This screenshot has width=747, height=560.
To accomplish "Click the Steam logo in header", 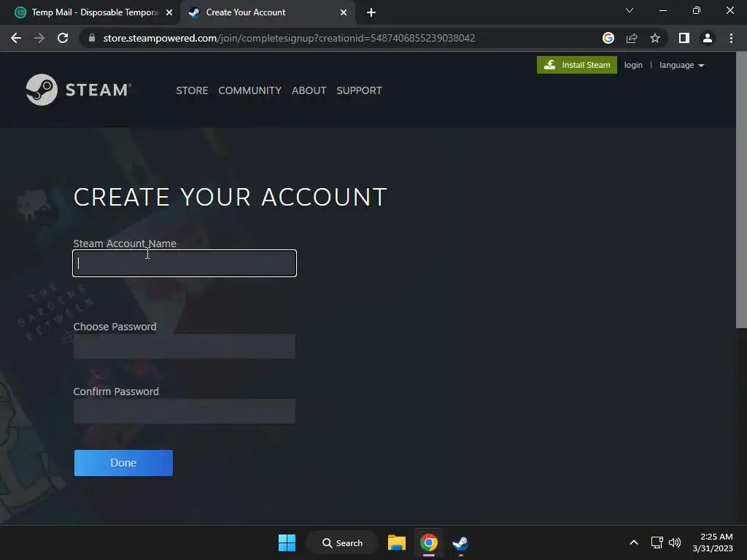I will (79, 90).
